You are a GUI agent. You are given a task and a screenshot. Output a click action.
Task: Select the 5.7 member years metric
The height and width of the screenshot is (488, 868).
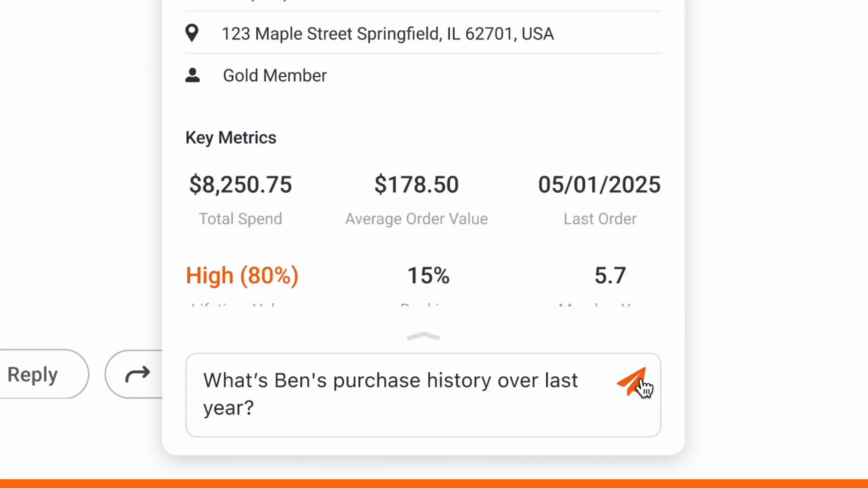click(x=610, y=276)
